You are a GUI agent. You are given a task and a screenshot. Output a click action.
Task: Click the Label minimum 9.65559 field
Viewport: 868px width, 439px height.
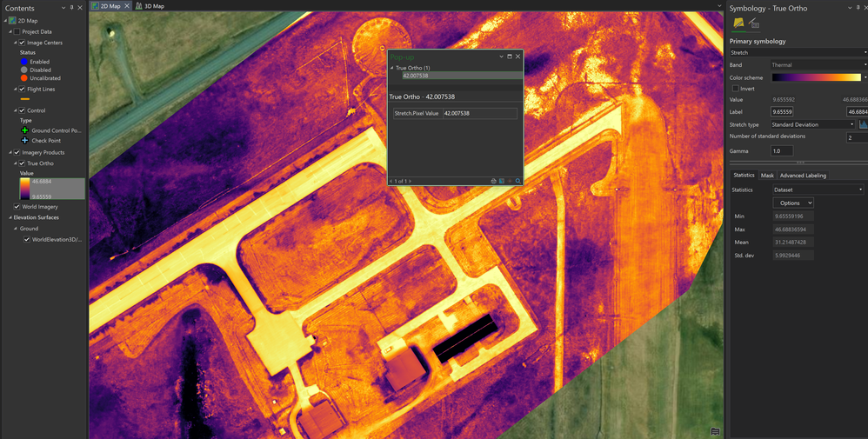(782, 112)
